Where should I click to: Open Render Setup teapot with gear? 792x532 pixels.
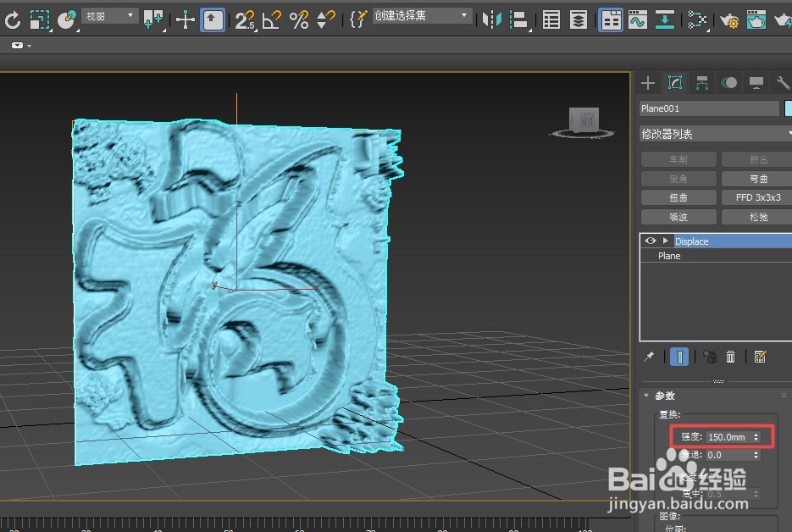729,20
